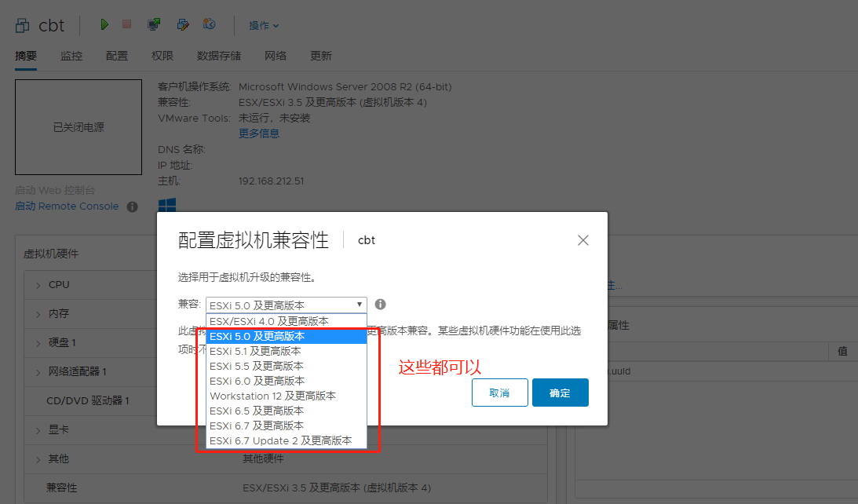Switch to the 监控 monitor tab
Viewport: 858px width, 504px height.
coord(71,56)
